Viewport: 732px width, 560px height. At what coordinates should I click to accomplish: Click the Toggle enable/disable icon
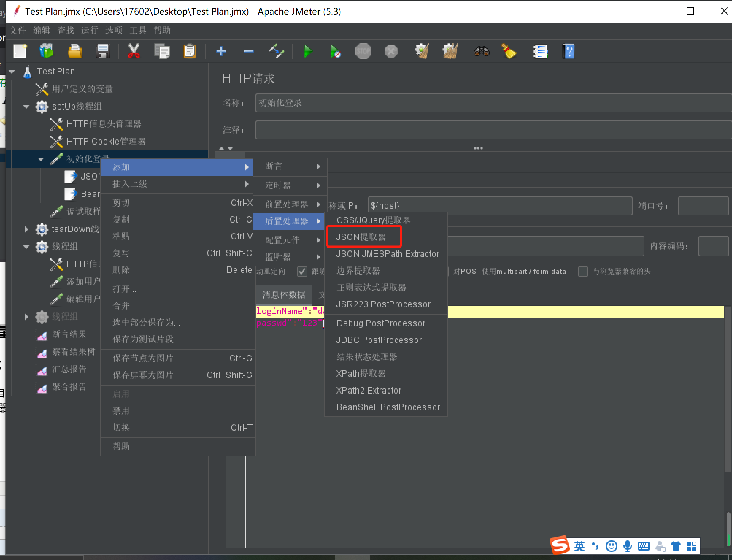pos(277,51)
